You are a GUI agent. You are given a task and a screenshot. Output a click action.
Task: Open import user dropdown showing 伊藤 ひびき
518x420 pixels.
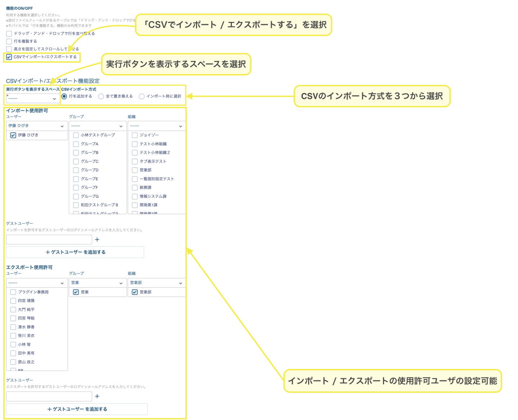[x=37, y=126]
